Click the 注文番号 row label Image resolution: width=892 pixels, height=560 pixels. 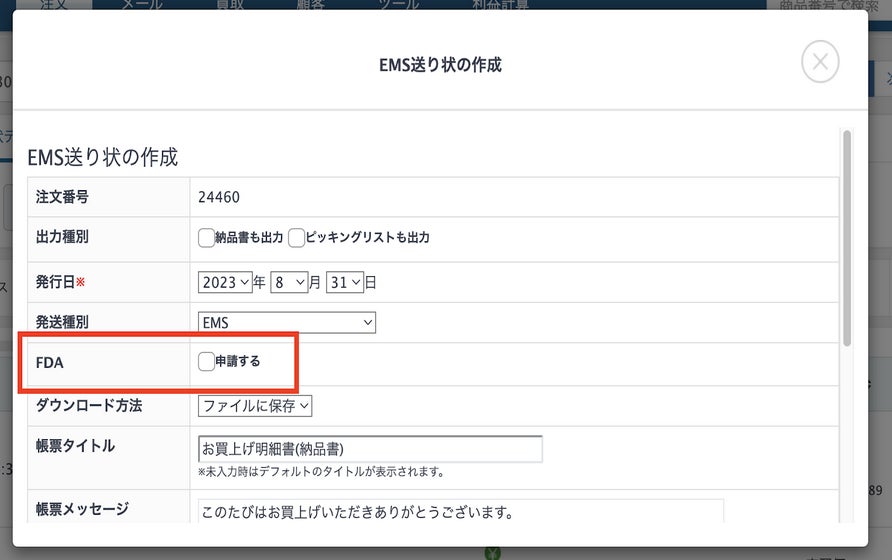click(x=62, y=197)
